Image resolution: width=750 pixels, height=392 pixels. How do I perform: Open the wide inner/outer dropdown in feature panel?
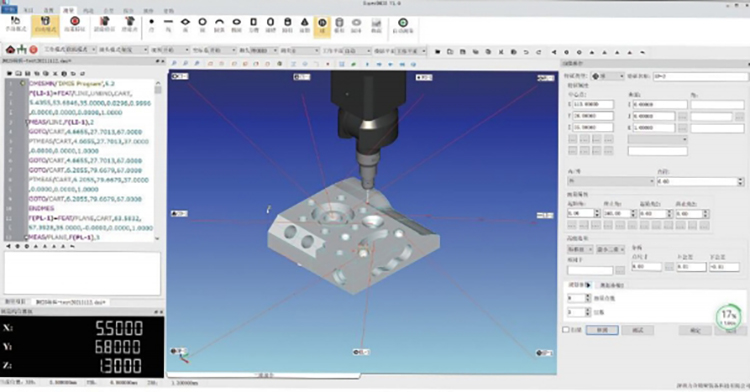pos(610,181)
